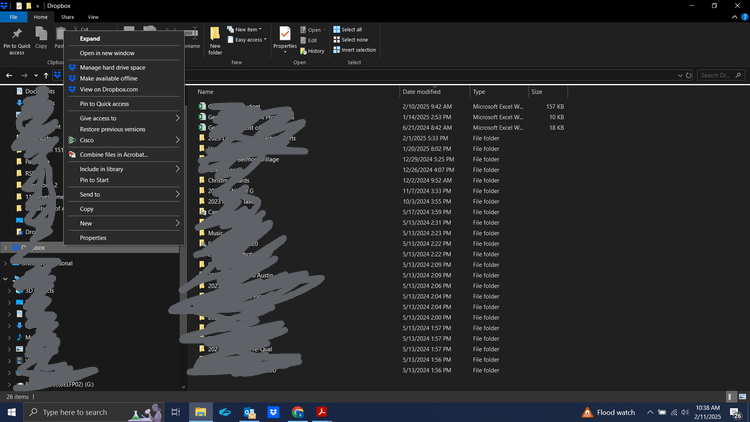The height and width of the screenshot is (422, 750).
Task: Click the Search Dropbox input field
Action: [720, 75]
